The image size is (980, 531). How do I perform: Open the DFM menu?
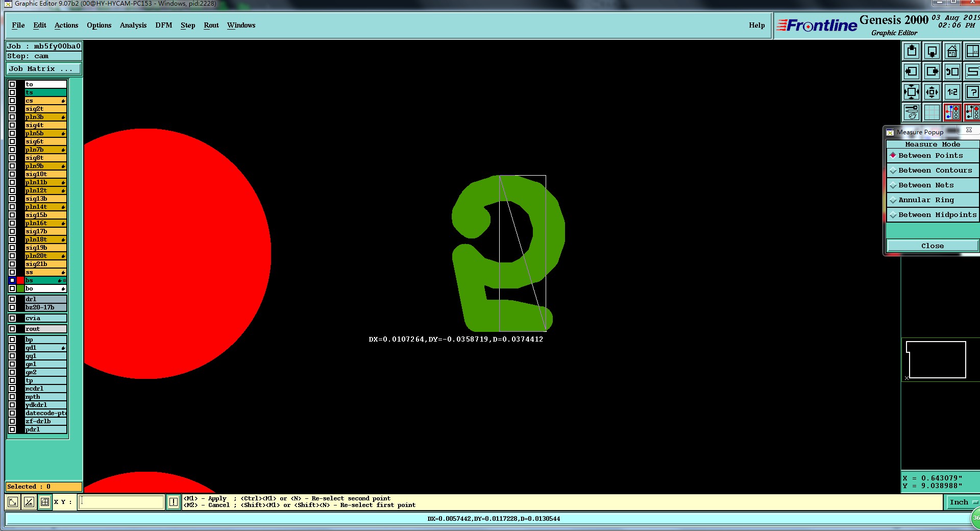click(x=164, y=25)
